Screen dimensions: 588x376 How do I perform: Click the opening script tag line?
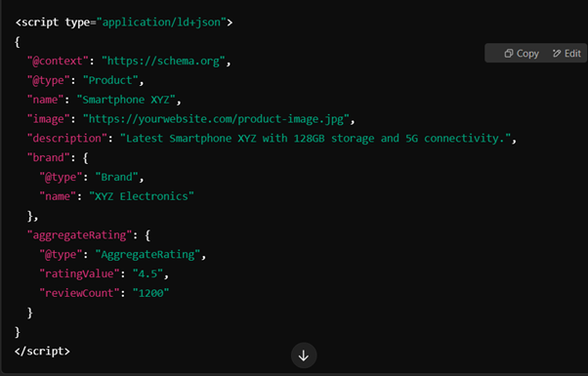pyautogui.click(x=124, y=22)
